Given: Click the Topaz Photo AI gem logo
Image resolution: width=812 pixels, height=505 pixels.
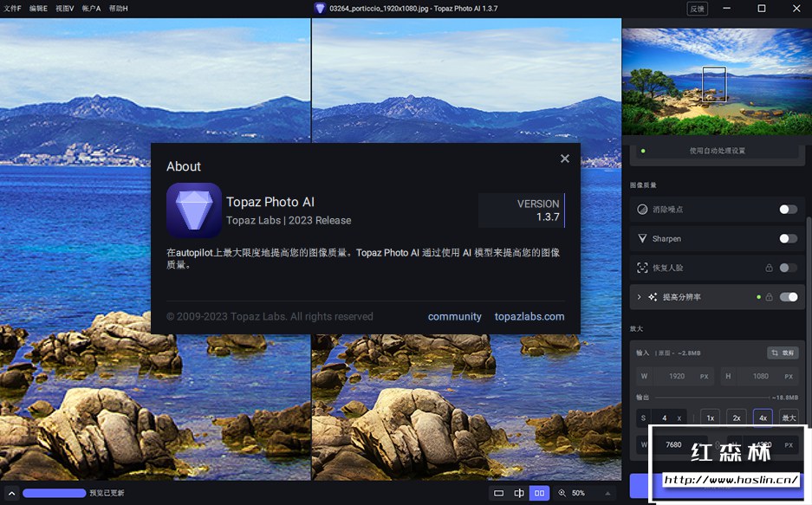Looking at the screenshot, I should tap(193, 210).
